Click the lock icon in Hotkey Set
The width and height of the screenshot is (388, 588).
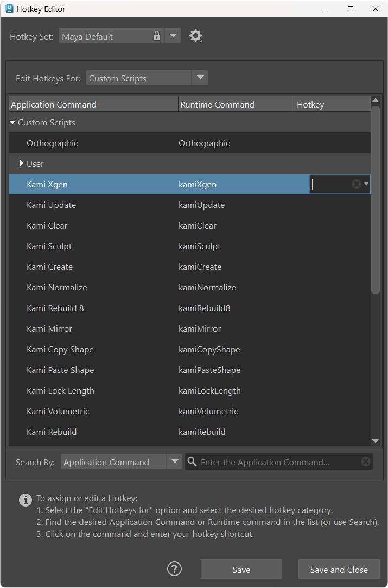pos(157,36)
